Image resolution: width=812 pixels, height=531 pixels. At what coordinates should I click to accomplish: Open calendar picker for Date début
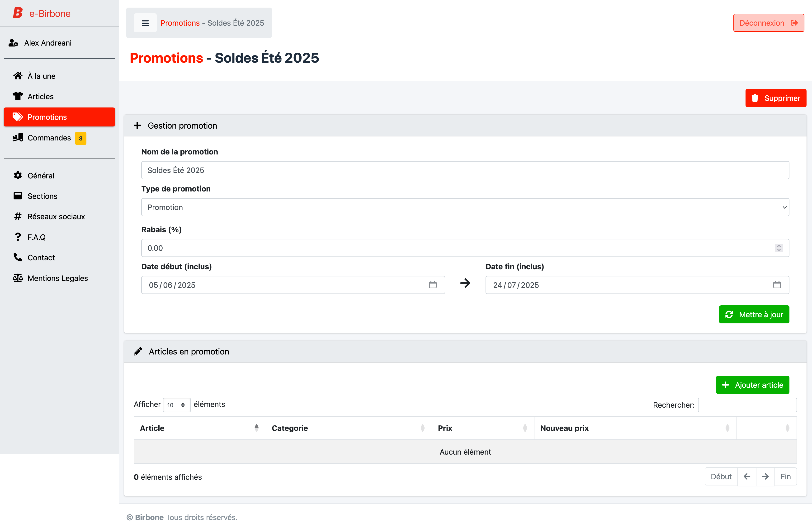[x=433, y=285]
